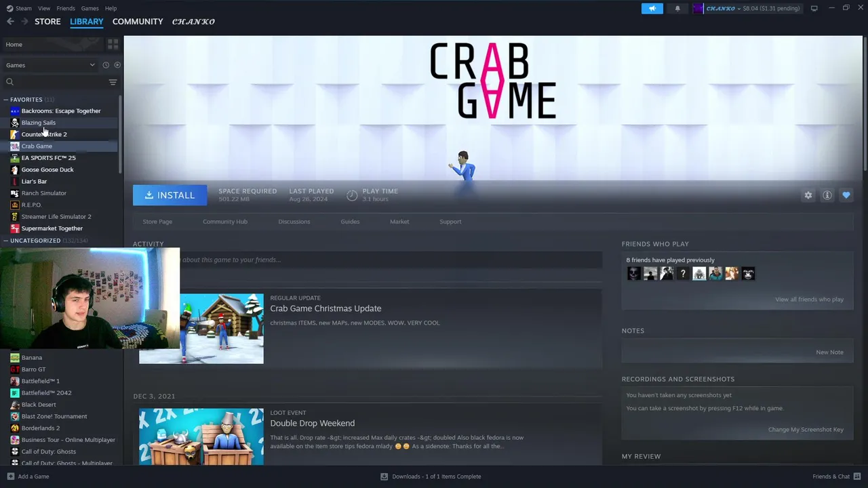
Task: Click Change My Screenshot Key
Action: pyautogui.click(x=806, y=430)
